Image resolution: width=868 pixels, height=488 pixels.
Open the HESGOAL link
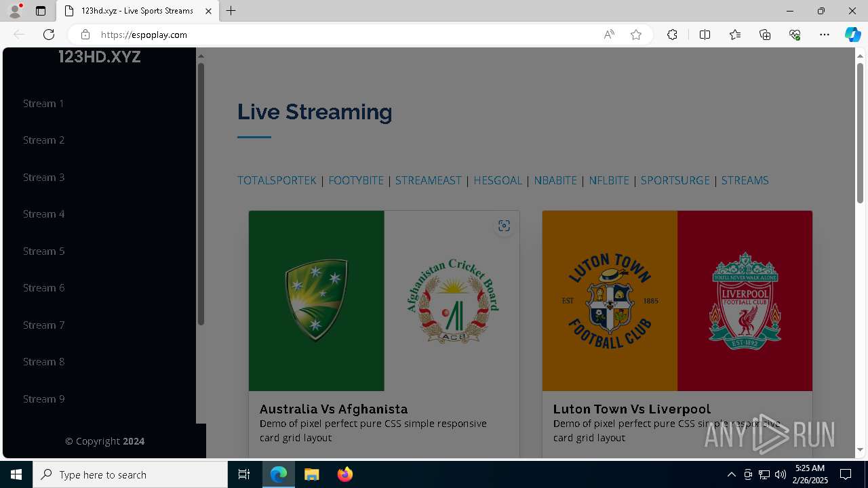pyautogui.click(x=498, y=180)
